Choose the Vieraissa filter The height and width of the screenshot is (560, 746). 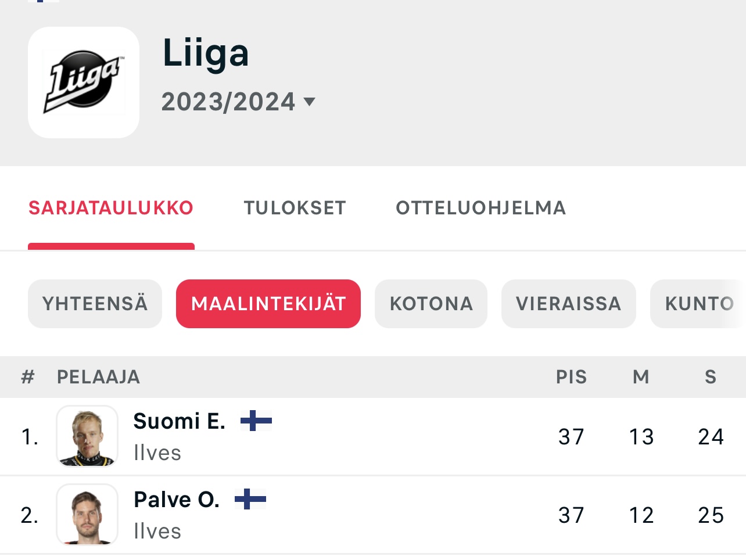click(x=569, y=304)
